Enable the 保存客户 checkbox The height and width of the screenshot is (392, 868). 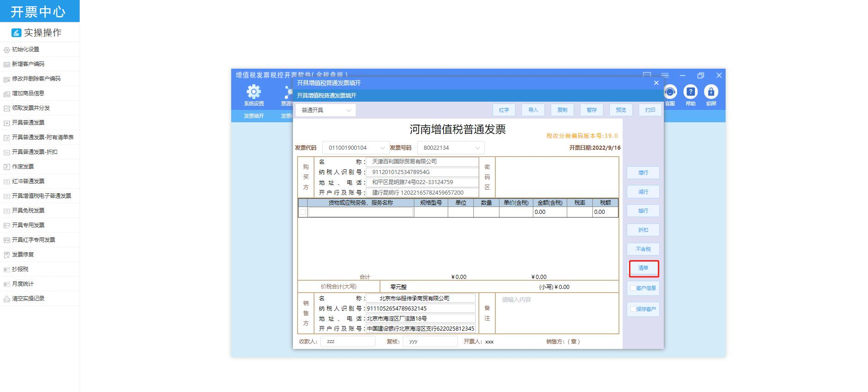pos(633,309)
